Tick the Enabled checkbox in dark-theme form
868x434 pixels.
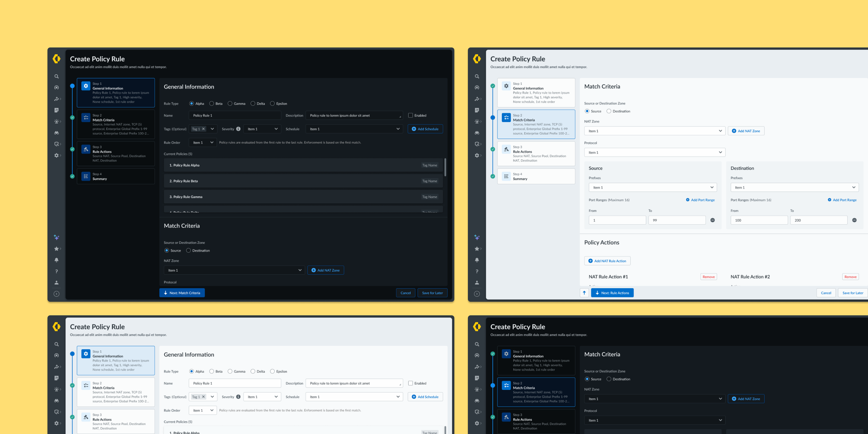410,115
